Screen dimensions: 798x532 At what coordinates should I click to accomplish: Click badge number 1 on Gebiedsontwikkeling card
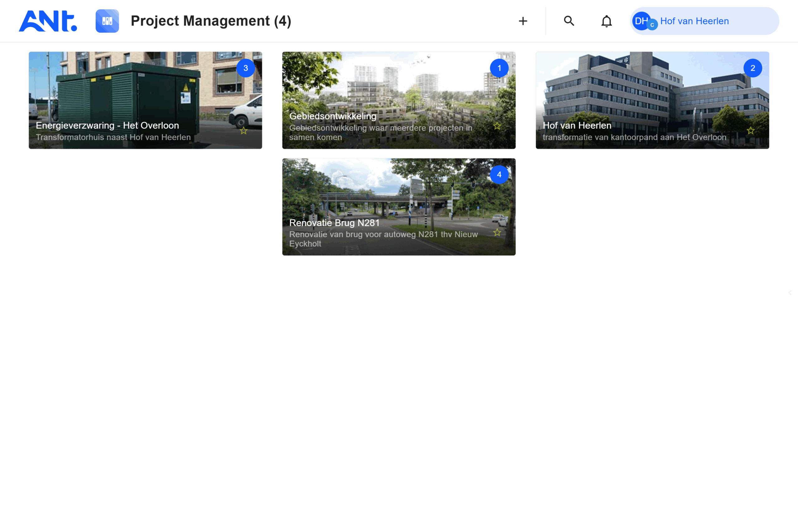coord(499,68)
